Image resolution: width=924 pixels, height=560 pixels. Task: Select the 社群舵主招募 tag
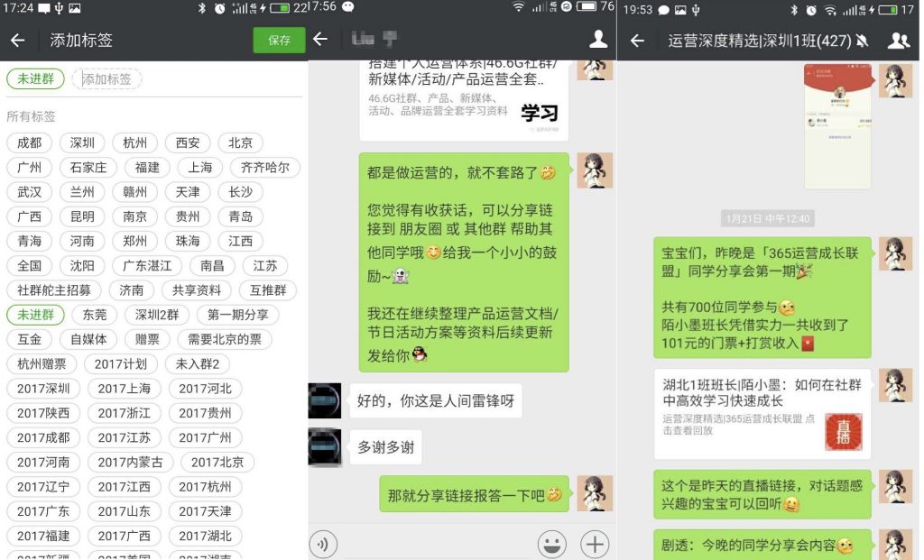pos(53,290)
